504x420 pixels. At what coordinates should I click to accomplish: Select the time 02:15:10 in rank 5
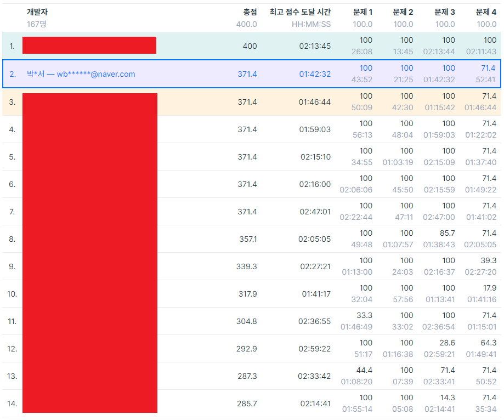point(316,157)
